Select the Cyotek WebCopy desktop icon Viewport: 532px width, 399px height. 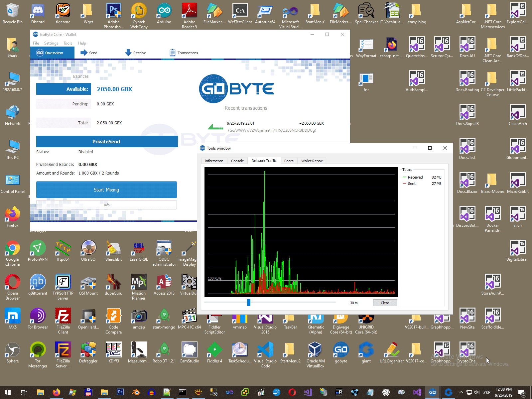(x=139, y=16)
